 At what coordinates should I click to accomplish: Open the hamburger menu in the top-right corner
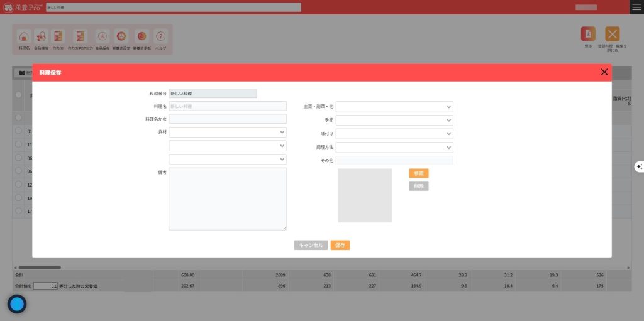point(636,7)
